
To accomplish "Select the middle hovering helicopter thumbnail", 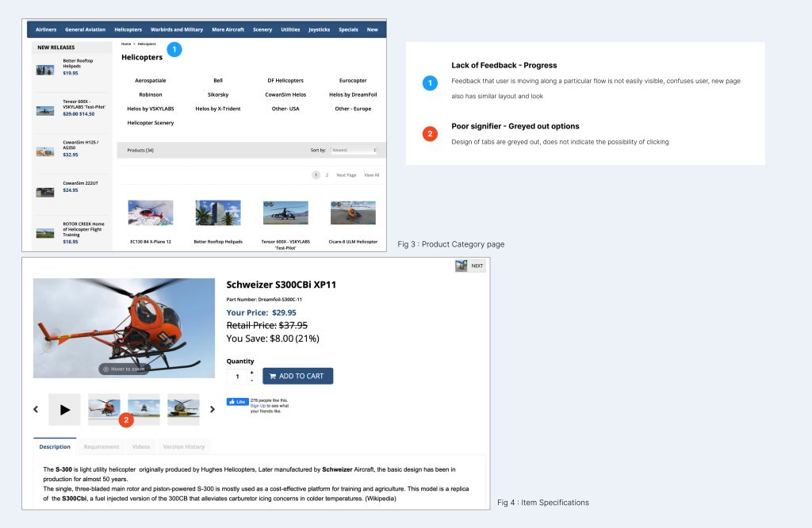I will coord(144,409).
